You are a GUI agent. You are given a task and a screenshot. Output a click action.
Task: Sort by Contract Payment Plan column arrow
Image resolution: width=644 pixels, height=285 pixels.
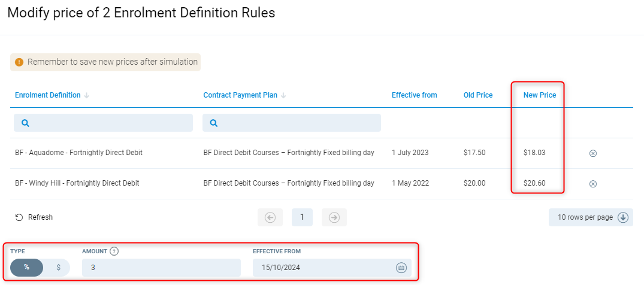283,95
